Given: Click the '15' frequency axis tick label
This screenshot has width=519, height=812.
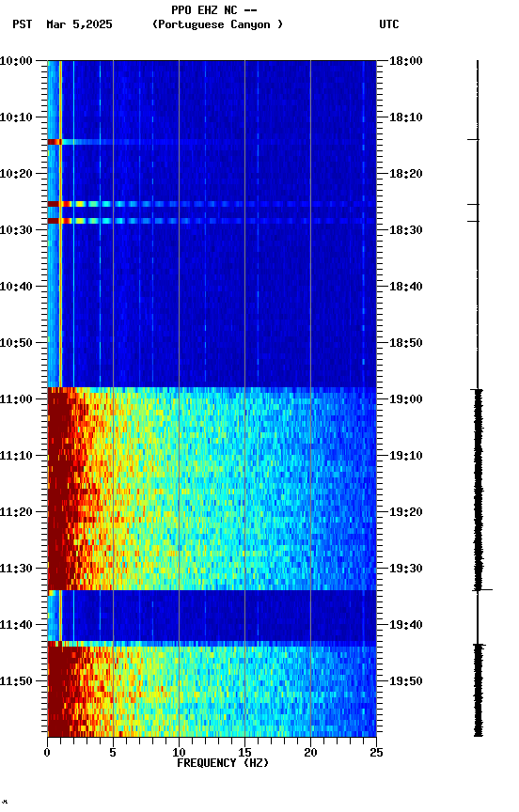Looking at the screenshot, I should tap(244, 753).
